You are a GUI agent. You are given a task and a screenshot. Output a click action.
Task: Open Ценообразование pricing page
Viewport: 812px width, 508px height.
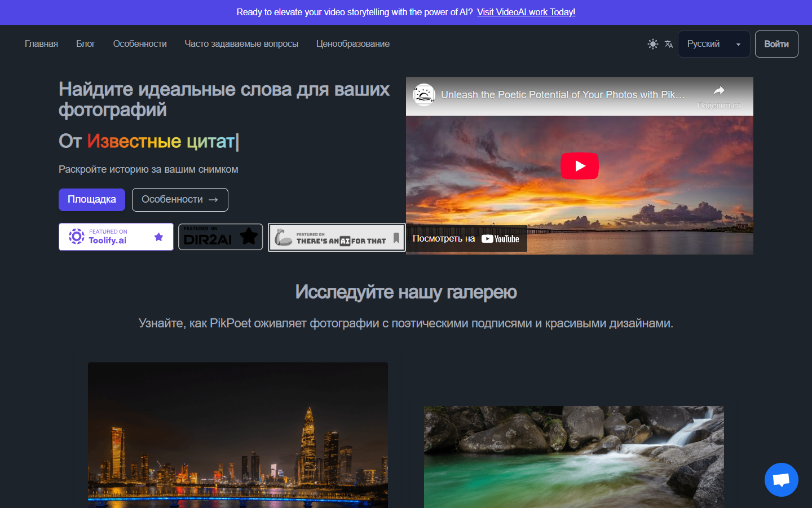tap(353, 44)
